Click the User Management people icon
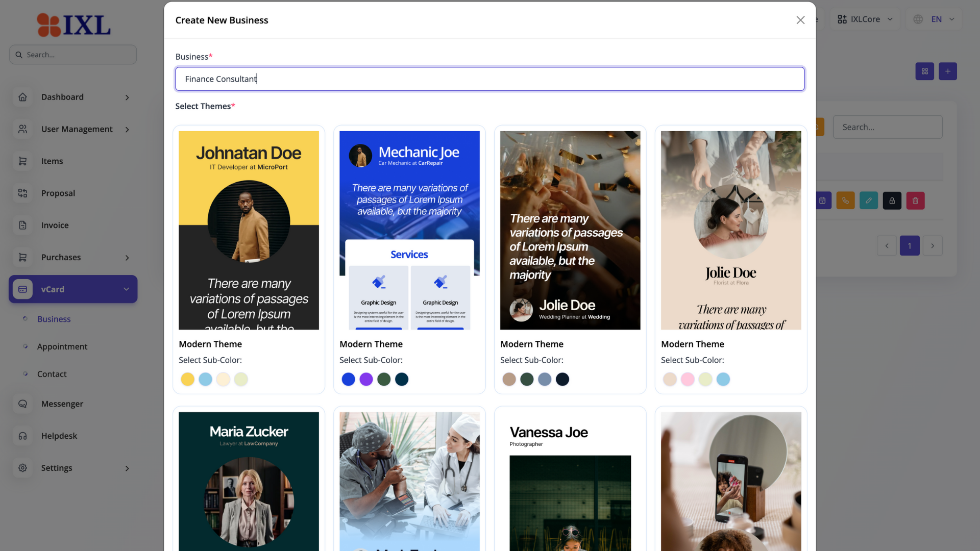This screenshot has width=980, height=551. coord(22,129)
